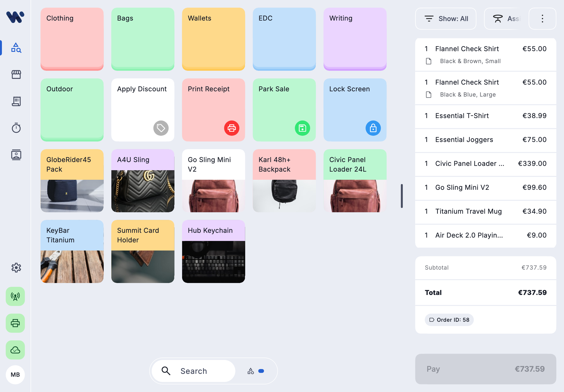Toggle the blue switch beside the search bar
The width and height of the screenshot is (564, 392).
click(261, 371)
